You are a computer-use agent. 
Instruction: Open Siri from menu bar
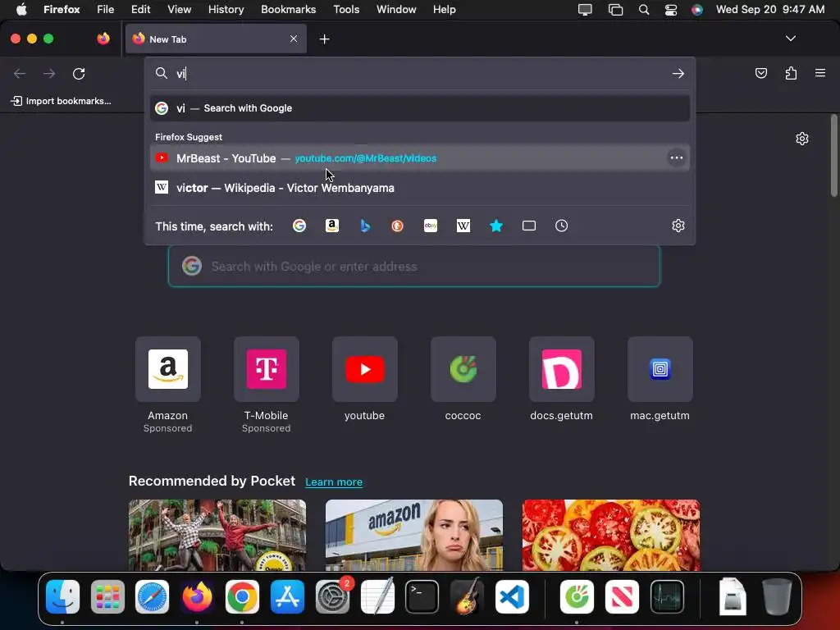pos(697,9)
